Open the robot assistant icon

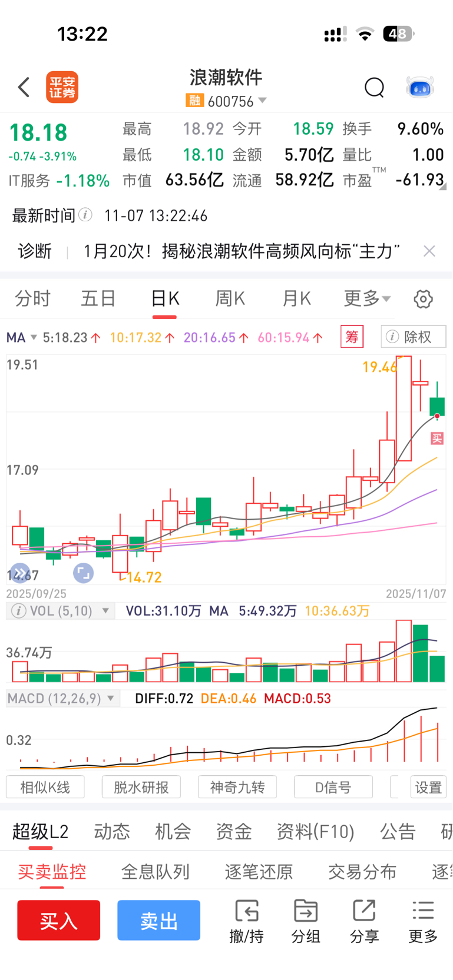coord(420,87)
